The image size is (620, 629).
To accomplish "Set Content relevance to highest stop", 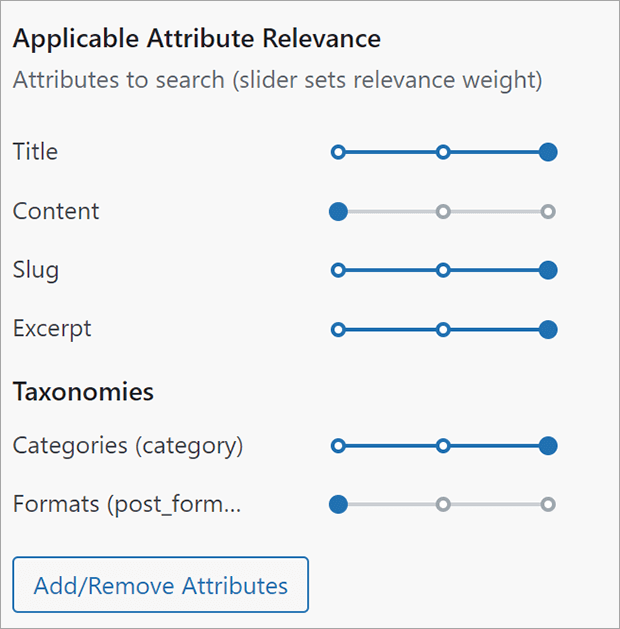I will tap(547, 211).
